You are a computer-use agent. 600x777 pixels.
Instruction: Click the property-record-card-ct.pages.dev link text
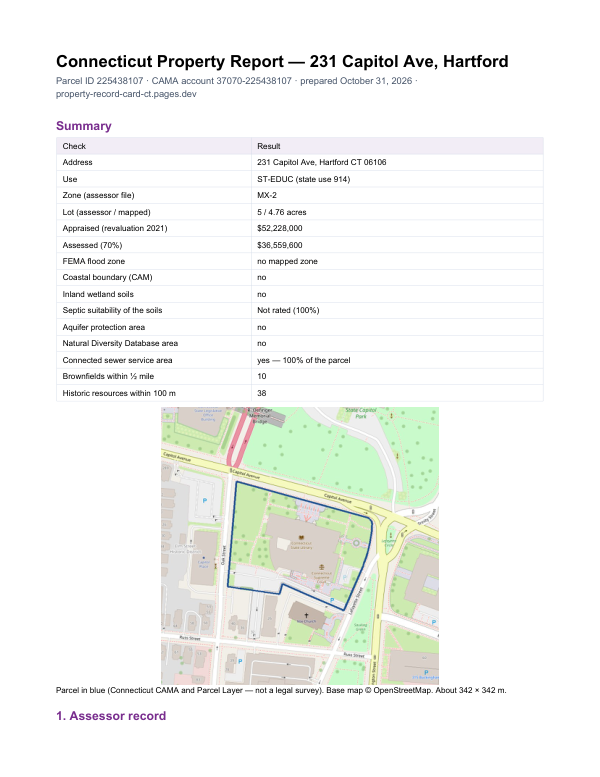[126, 94]
